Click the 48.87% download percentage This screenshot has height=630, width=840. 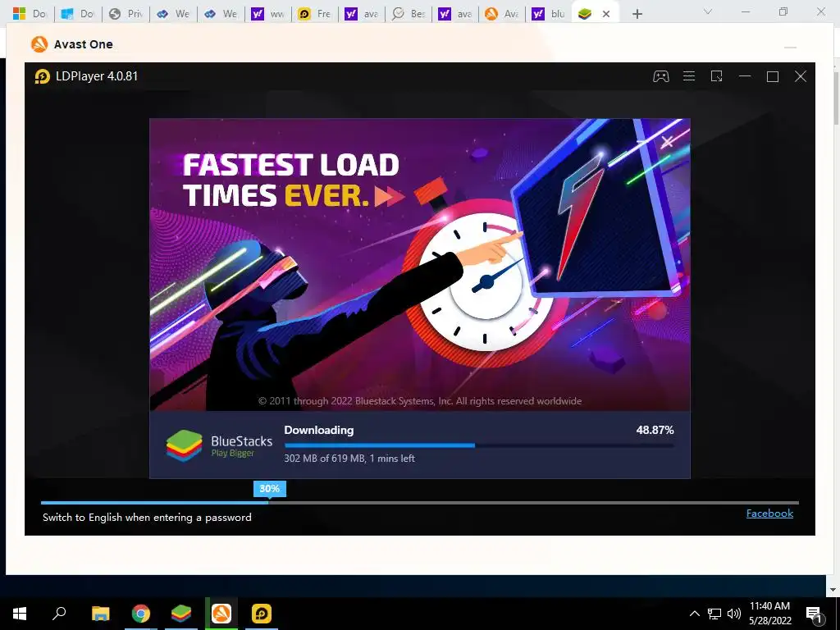point(655,430)
